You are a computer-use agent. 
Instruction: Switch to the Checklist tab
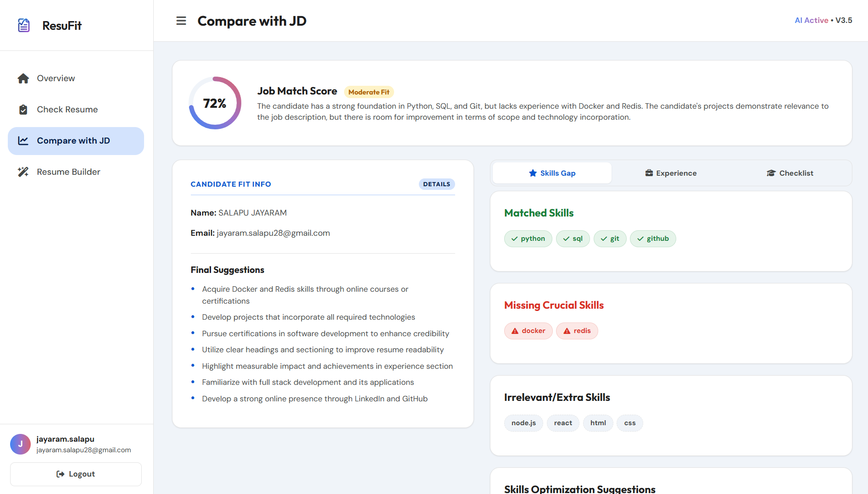[x=790, y=173]
